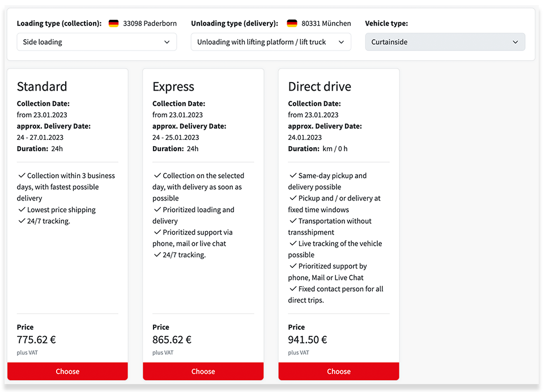The width and height of the screenshot is (545, 392).
Task: Click the price "775.62 €" in Standard card
Action: coord(35,339)
